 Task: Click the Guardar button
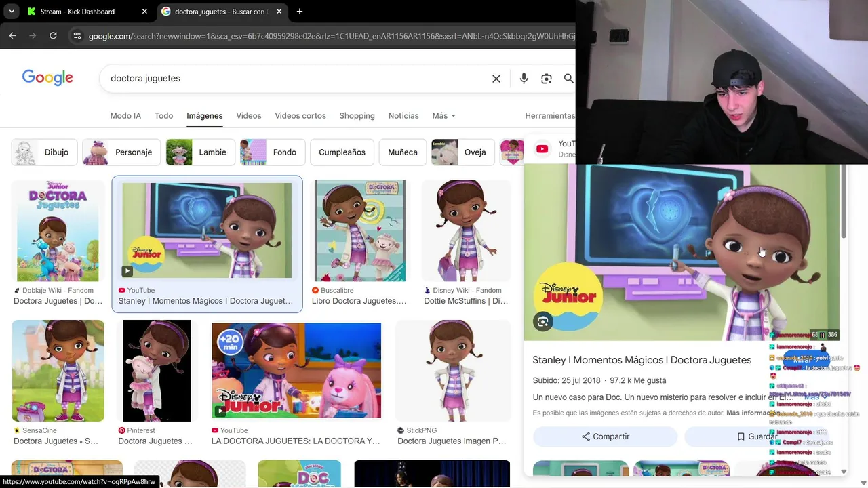(x=757, y=436)
